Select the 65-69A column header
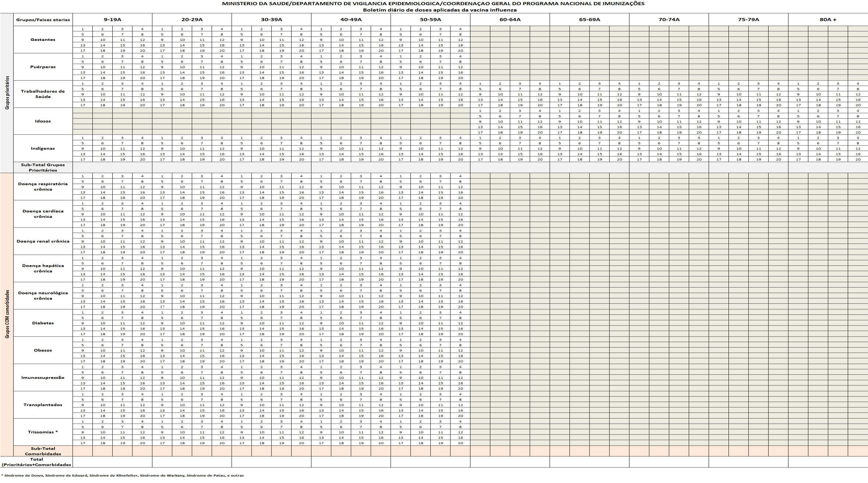Image resolution: width=868 pixels, height=483 pixels. pos(589,20)
